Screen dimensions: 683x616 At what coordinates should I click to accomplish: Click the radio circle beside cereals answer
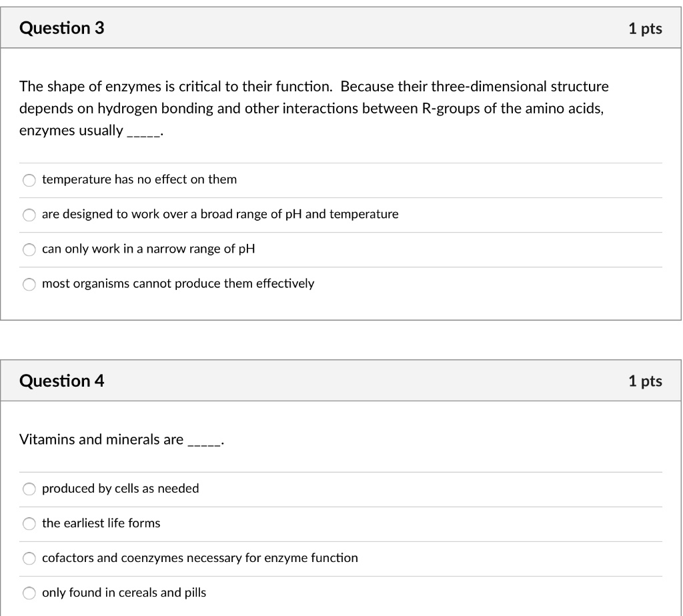point(29,593)
